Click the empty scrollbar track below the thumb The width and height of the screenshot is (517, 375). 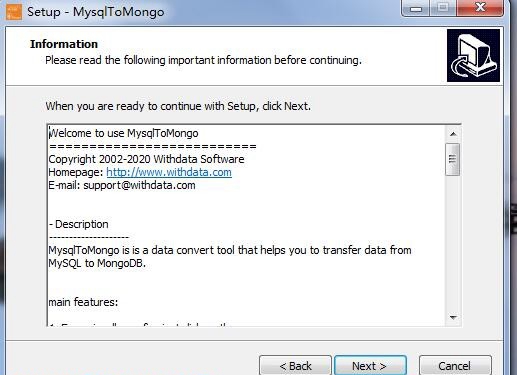(453, 243)
